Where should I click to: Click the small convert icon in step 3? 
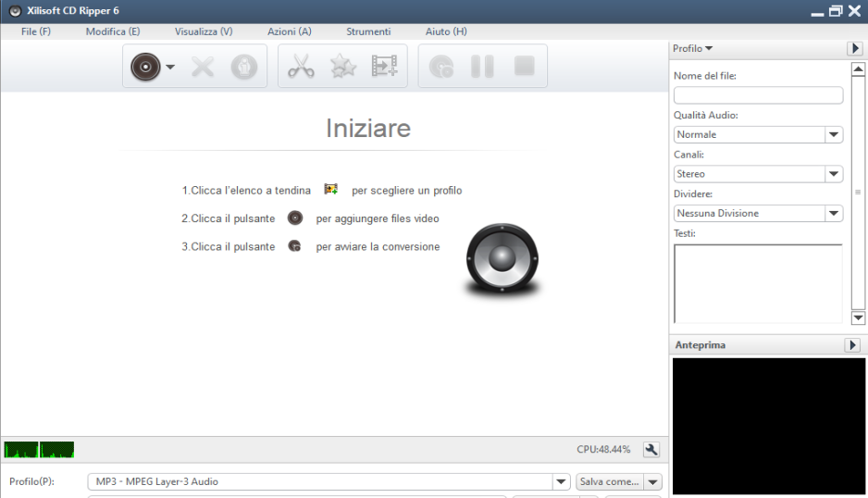(294, 246)
